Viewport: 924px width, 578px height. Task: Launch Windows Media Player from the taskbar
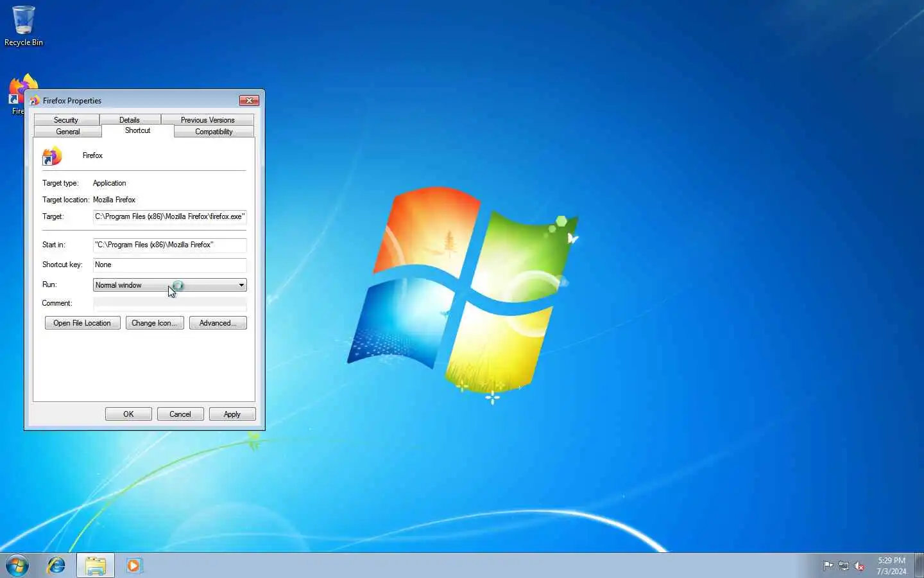[x=133, y=566]
